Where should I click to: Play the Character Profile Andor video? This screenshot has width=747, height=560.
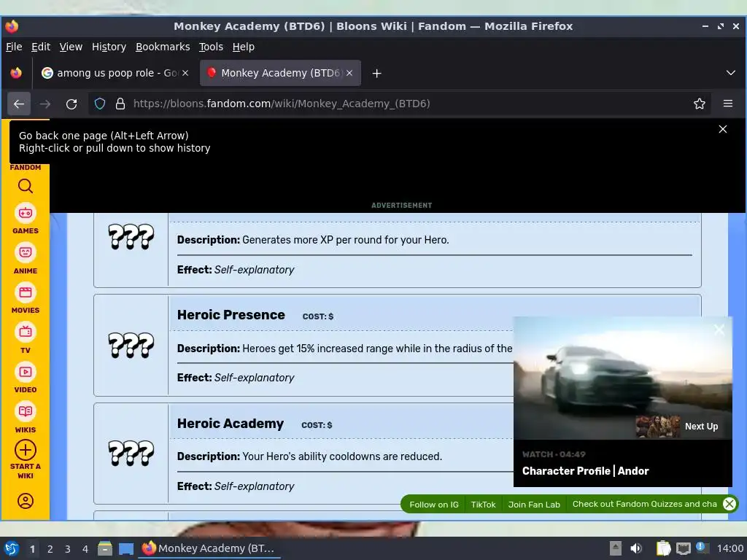[x=622, y=378]
